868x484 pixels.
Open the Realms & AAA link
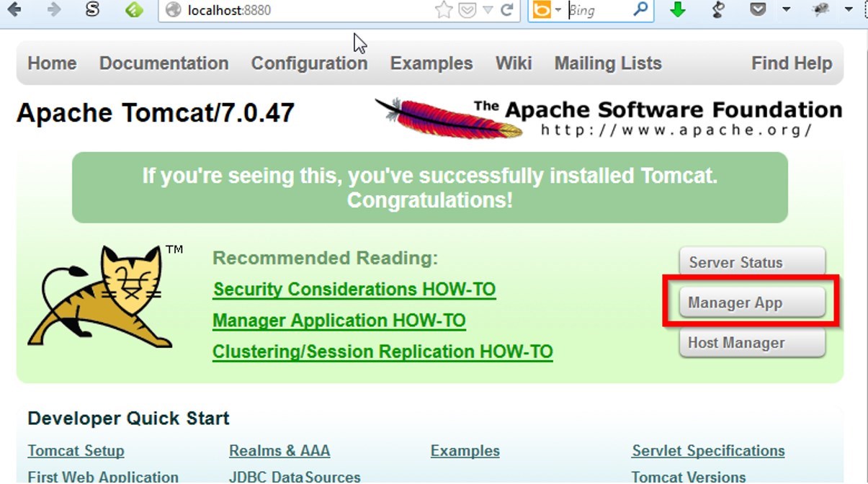pyautogui.click(x=279, y=452)
